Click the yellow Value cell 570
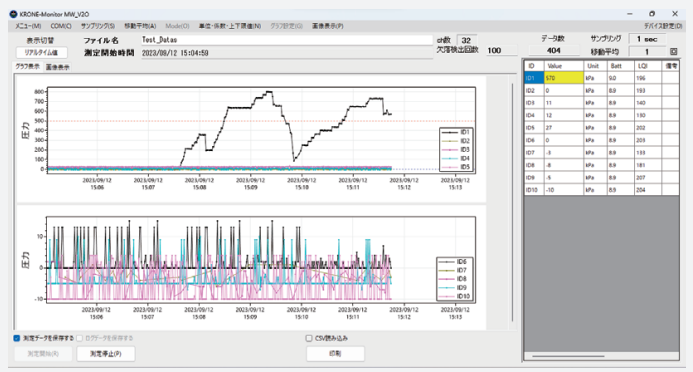Viewport: 693px width, 372px height. [564, 78]
